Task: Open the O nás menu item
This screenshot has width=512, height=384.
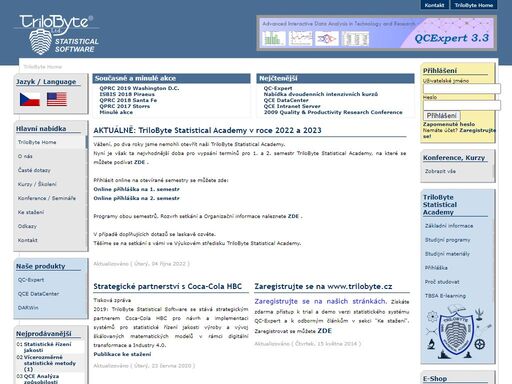Action: [25, 156]
